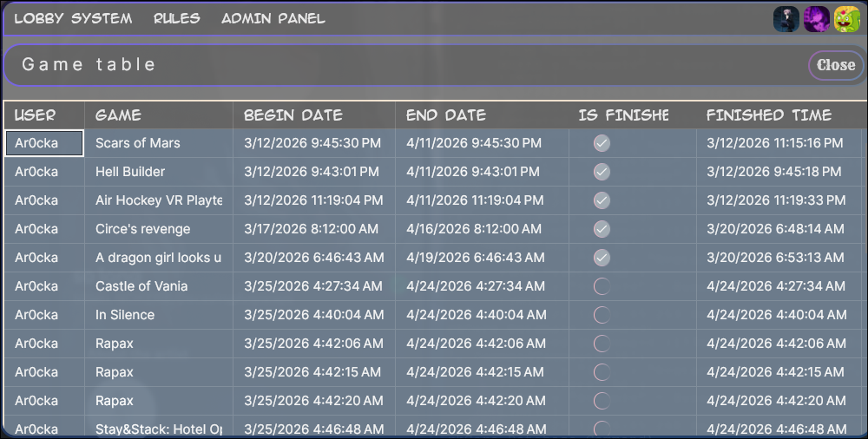Click the green squirrel avatar

point(846,19)
